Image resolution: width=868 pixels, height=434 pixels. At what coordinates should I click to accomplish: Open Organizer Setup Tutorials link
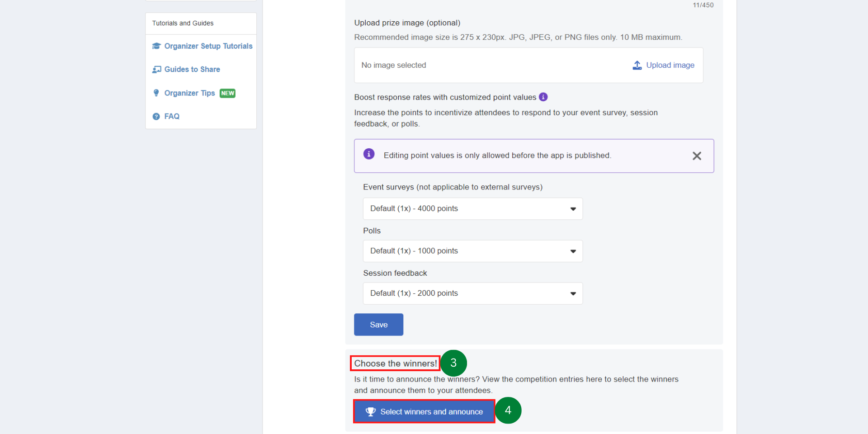coord(208,46)
